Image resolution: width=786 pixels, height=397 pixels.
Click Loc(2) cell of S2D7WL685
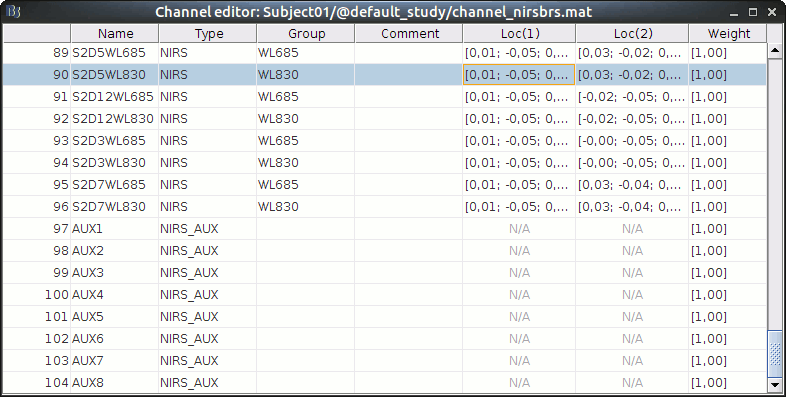point(633,185)
